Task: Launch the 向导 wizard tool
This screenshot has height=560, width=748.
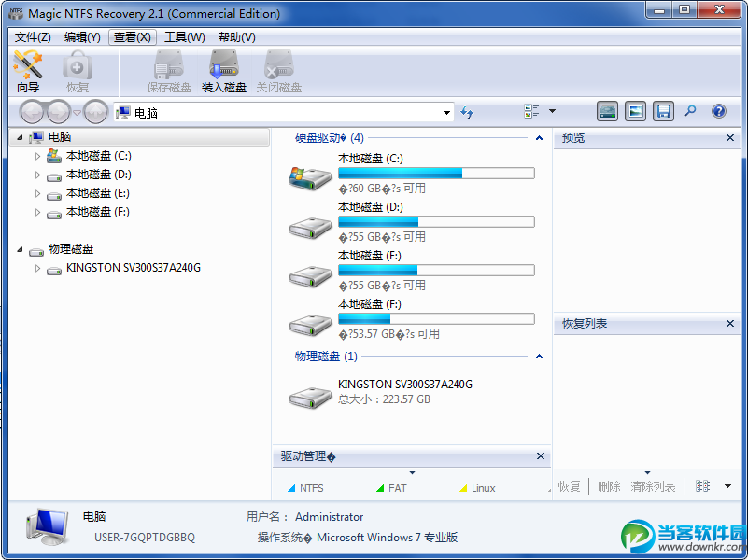Action: click(28, 72)
